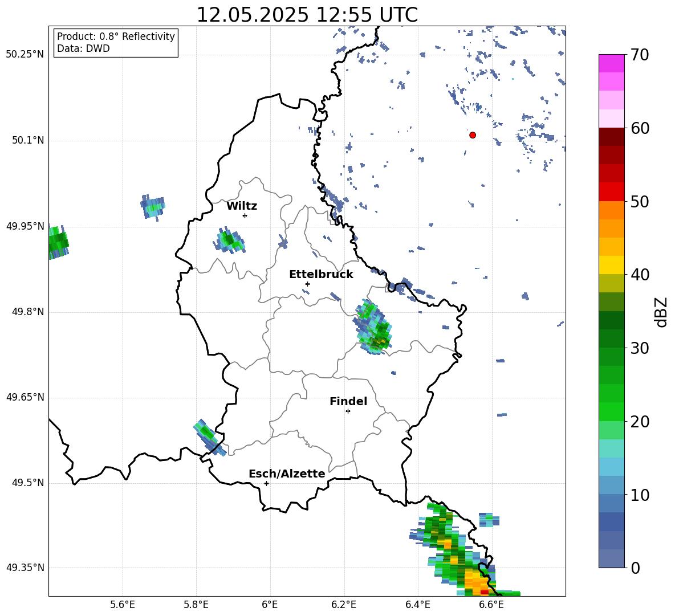The height and width of the screenshot is (616, 675).
Task: Click the longitude label 6.4°E
Action: click(x=417, y=605)
